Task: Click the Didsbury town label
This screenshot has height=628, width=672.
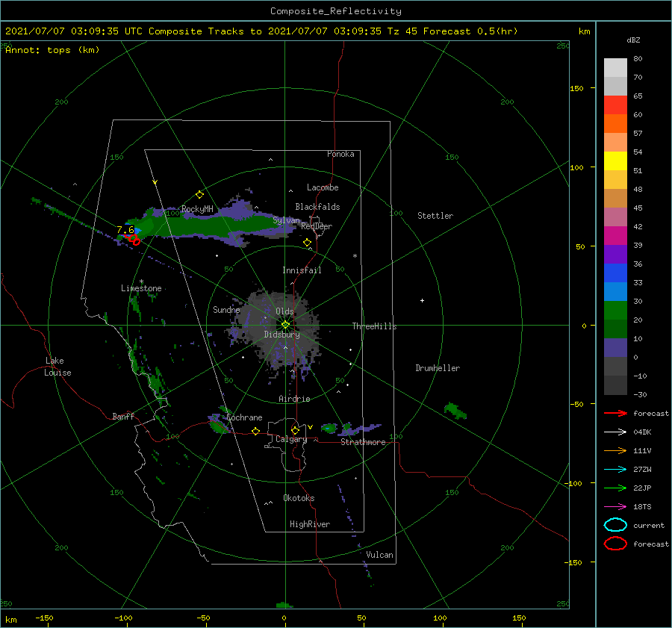Action: pos(282,335)
